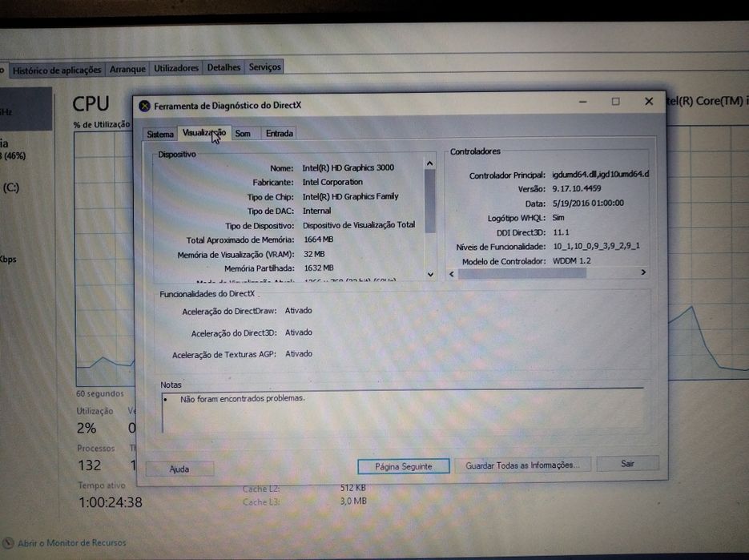The image size is (749, 560).
Task: Click the '1632 MB' shared memory value
Action: [x=319, y=268]
